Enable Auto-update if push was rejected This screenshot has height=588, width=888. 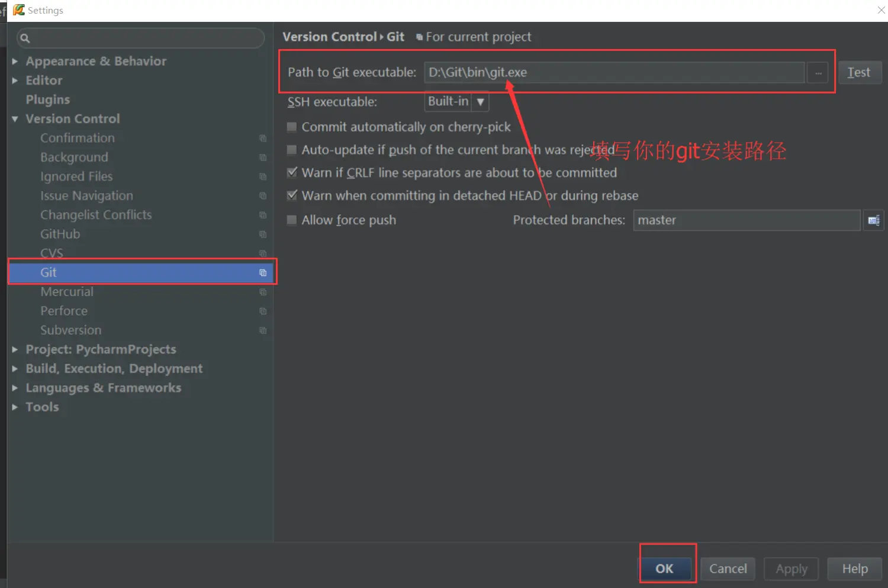(291, 150)
